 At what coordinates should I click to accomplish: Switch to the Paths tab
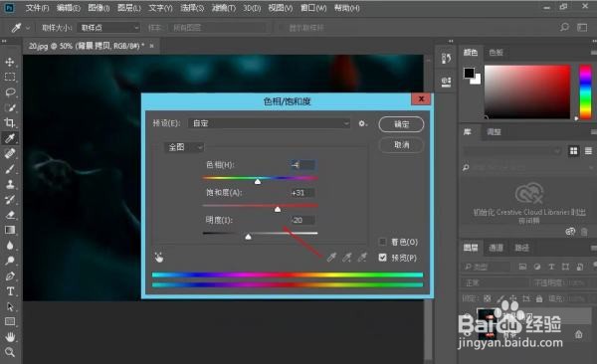522,248
